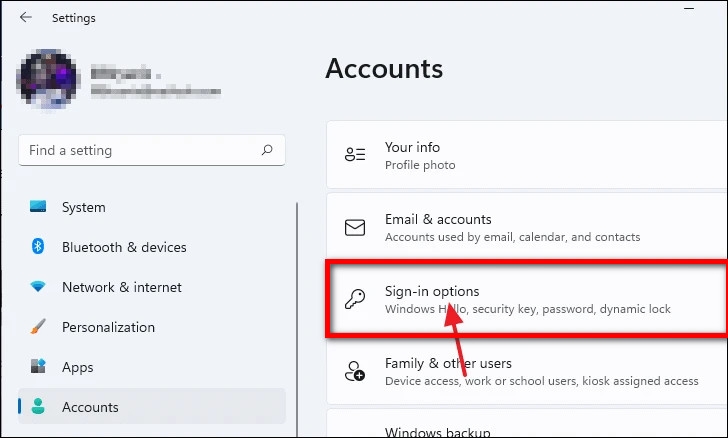
Task: Click the Family & other users icon
Action: pos(355,371)
